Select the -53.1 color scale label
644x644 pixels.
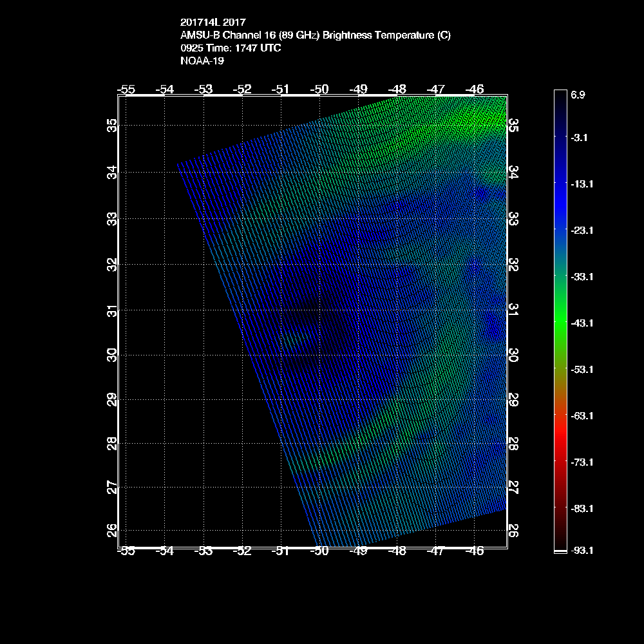(x=582, y=370)
